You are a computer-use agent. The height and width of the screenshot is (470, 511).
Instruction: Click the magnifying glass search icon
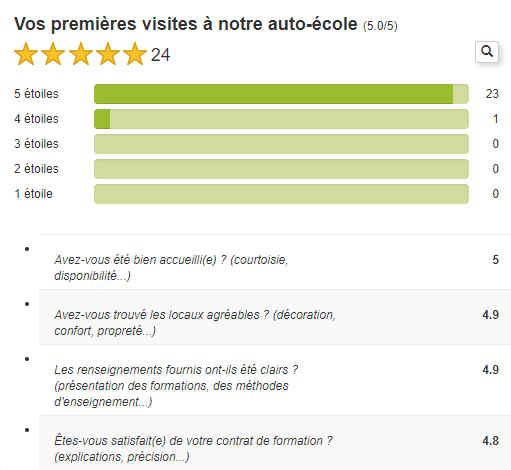click(487, 52)
